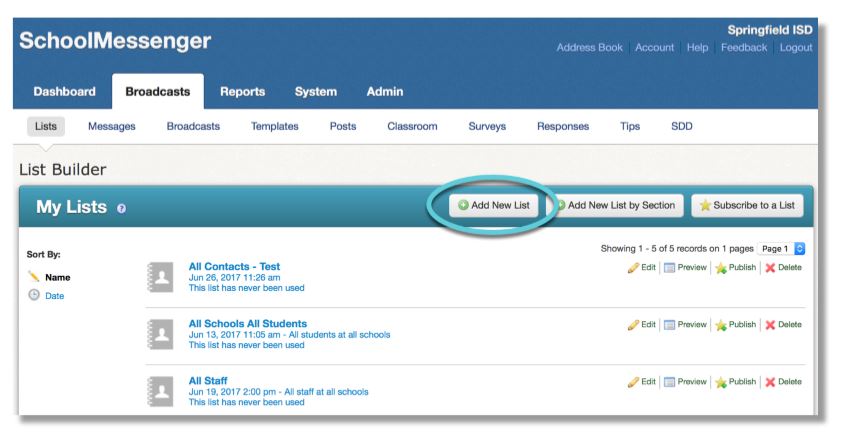Screen dimensions: 858x440
Task: Click the Springfield ISD account name
Action: tap(770, 30)
